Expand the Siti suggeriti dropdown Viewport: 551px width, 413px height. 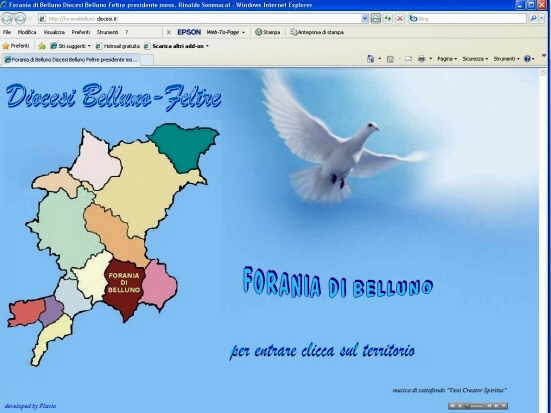pyautogui.click(x=71, y=46)
